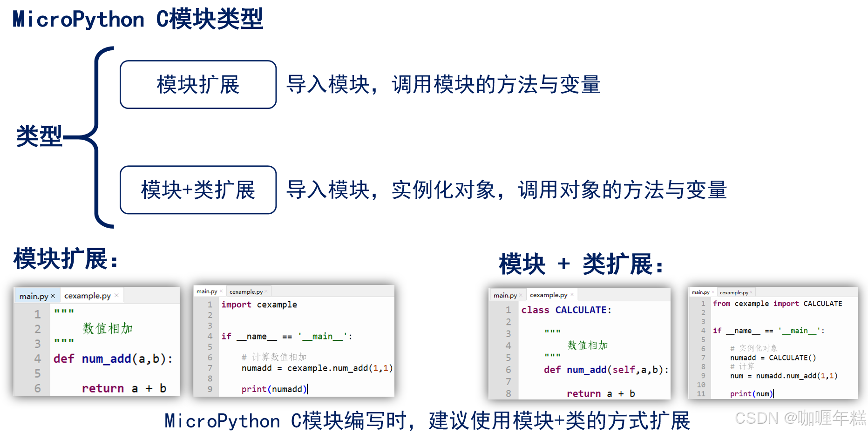Click 'def num_add(self,a,b):' code line

[x=606, y=370]
